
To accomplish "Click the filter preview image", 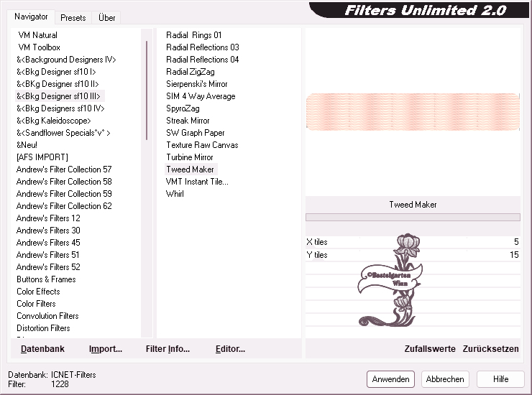I will (413, 112).
